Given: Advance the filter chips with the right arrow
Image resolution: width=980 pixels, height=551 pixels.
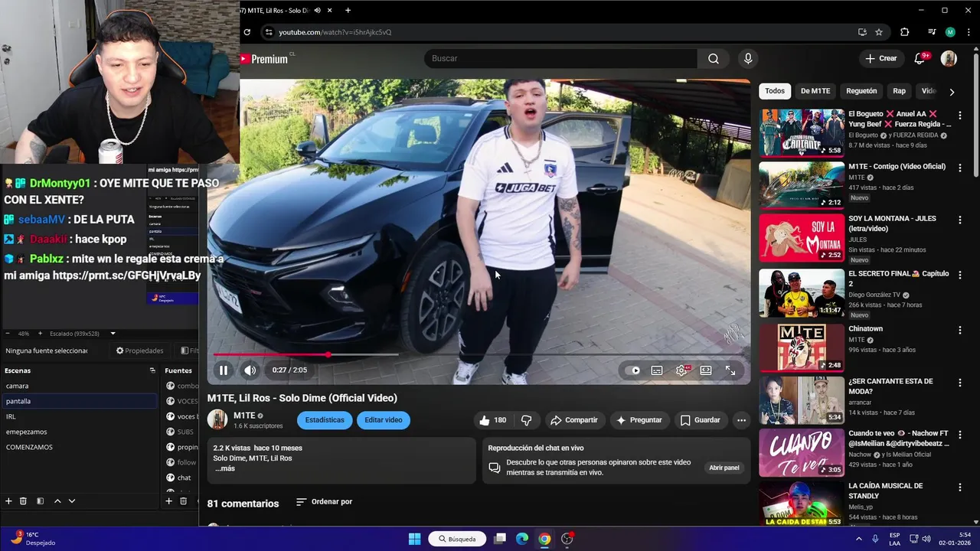Looking at the screenshot, I should 952,92.
